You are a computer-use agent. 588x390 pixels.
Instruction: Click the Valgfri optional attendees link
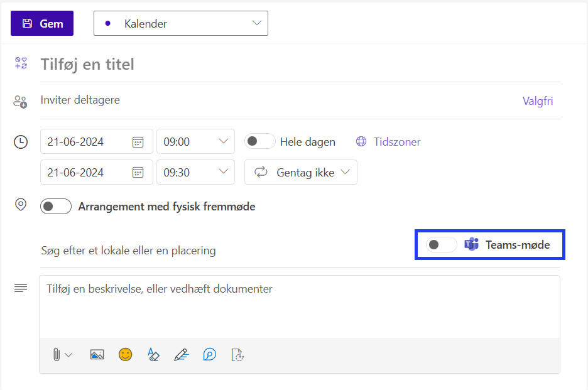click(538, 101)
